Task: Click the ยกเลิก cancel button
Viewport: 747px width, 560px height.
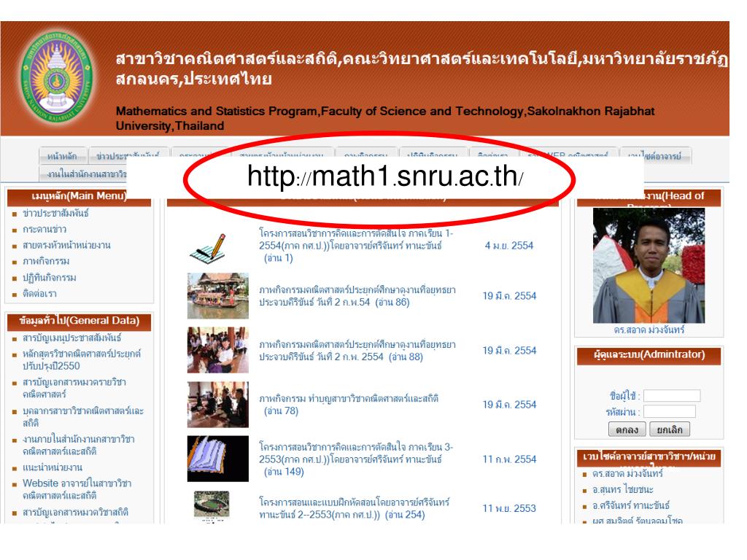Action: 670,429
